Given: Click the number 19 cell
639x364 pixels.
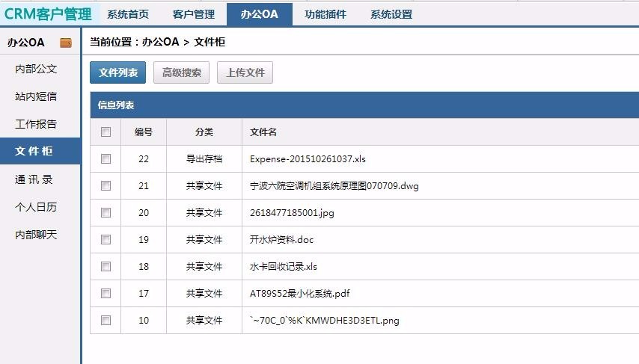Looking at the screenshot, I should [x=144, y=239].
